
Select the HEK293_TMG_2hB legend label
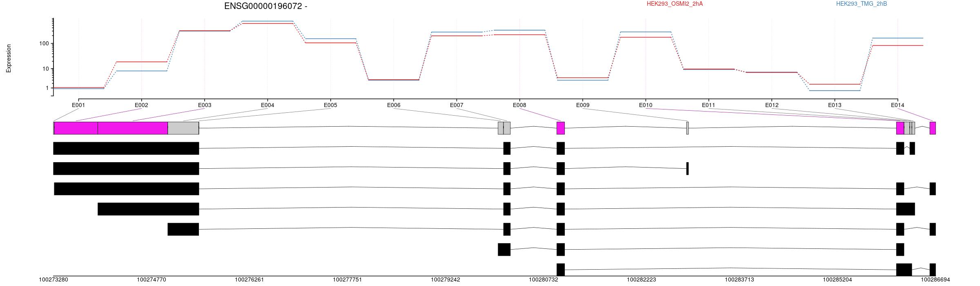[862, 4]
